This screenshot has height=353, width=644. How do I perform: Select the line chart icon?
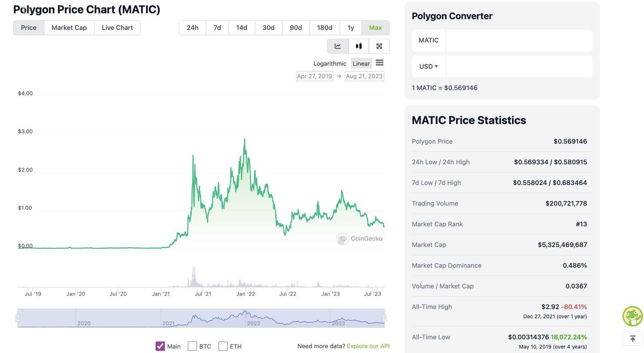pyautogui.click(x=338, y=46)
